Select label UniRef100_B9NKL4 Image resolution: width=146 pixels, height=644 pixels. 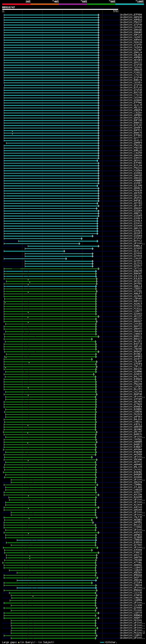click(x=131, y=246)
